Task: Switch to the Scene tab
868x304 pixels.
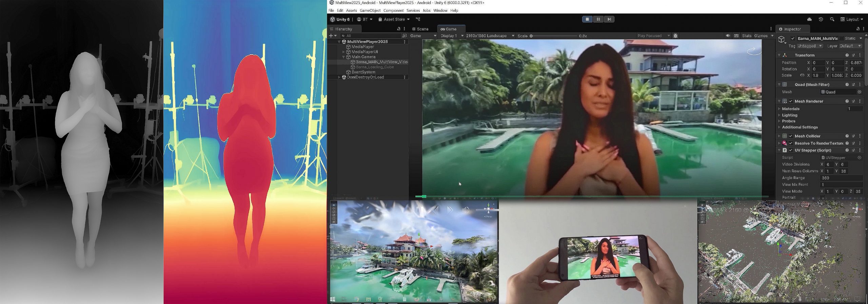Action: pos(420,29)
